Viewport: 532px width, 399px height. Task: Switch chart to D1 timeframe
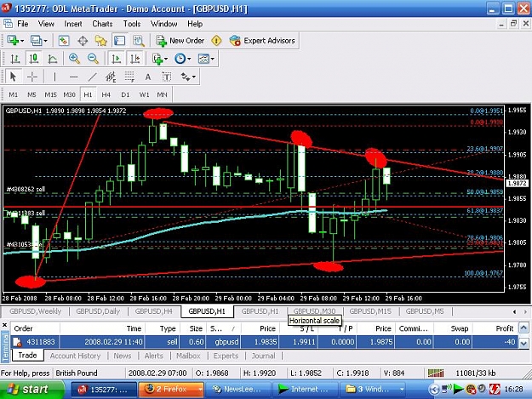(125, 94)
